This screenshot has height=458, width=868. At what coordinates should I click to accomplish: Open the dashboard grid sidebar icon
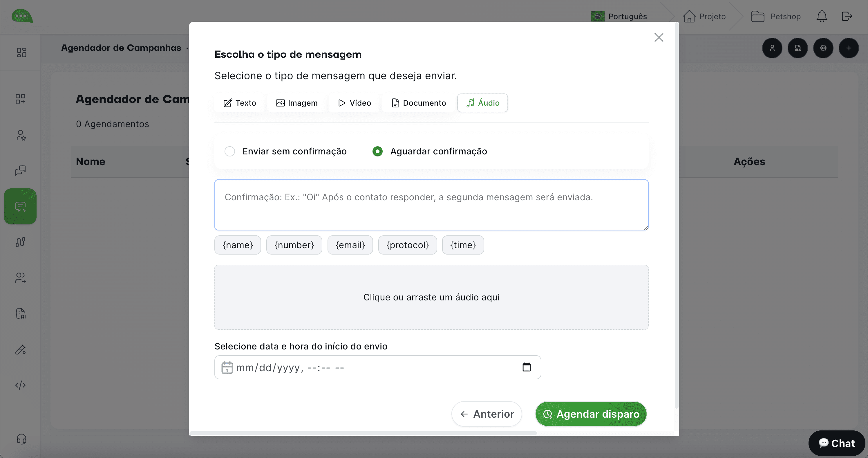pos(21,52)
